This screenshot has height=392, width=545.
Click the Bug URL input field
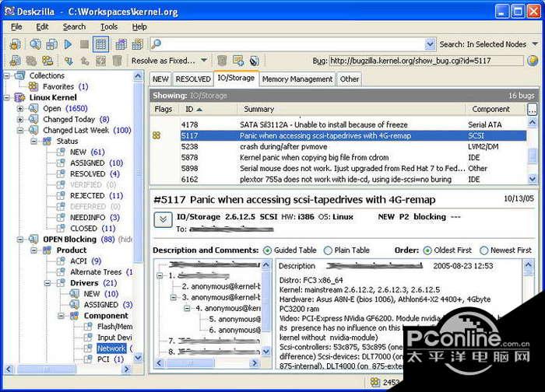pyautogui.click(x=426, y=61)
